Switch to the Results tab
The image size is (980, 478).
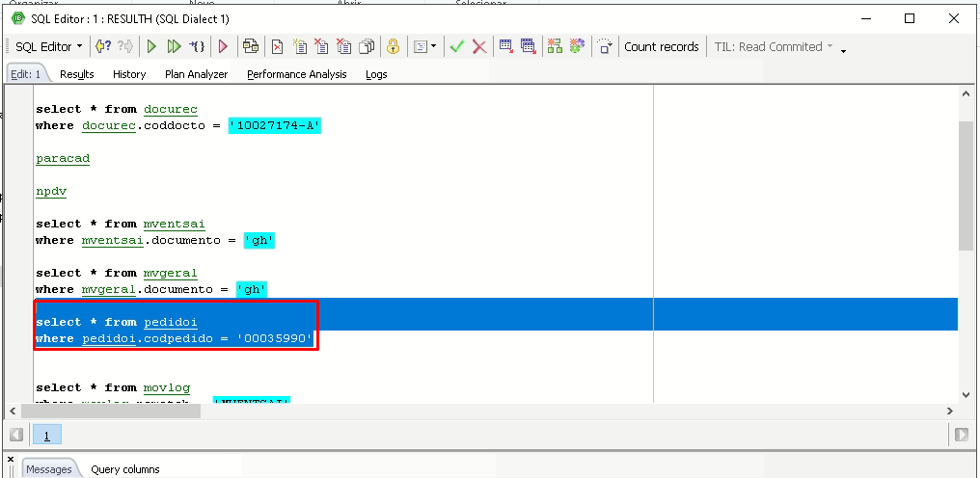point(77,74)
